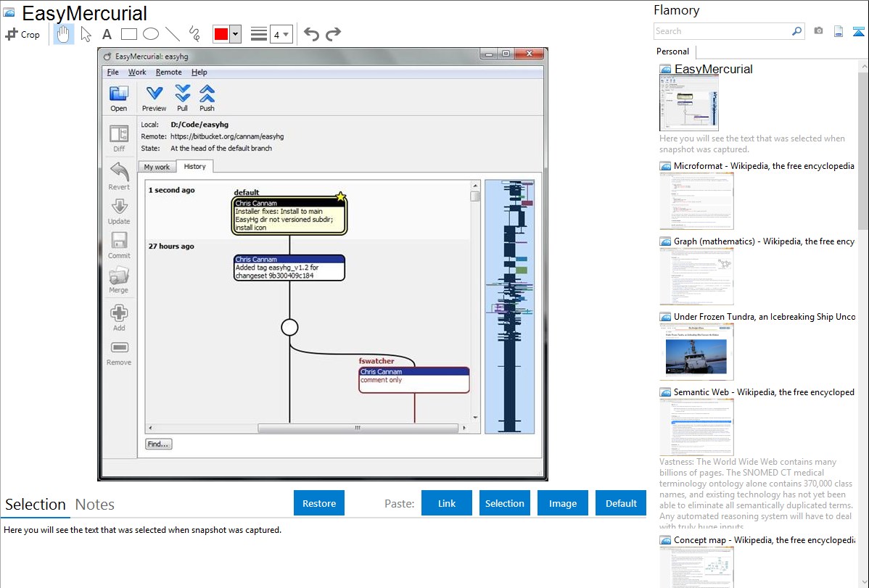Image resolution: width=869 pixels, height=588 pixels.
Task: Click the page icon beside the camera
Action: [x=839, y=31]
